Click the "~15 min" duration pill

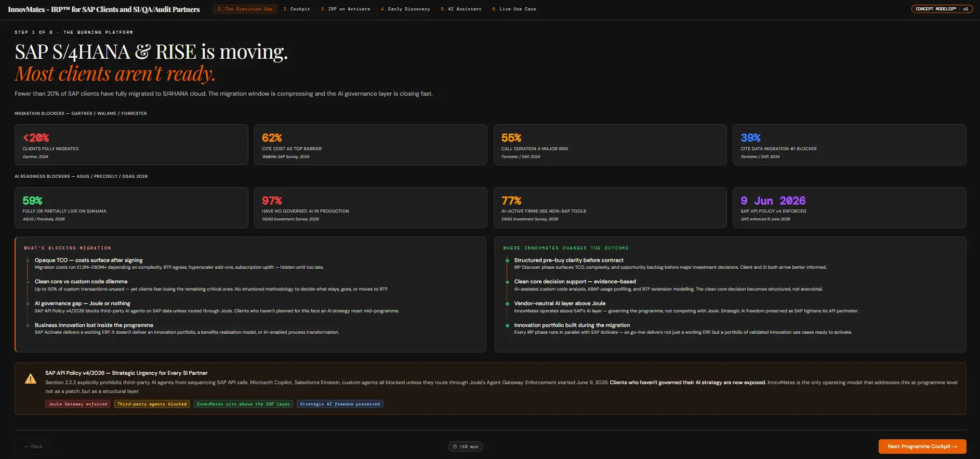[466, 447]
